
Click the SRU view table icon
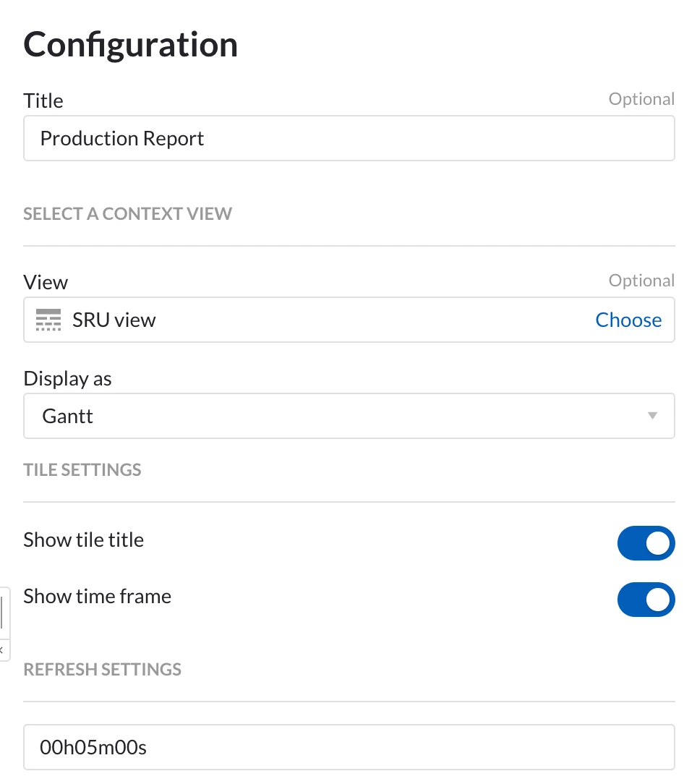pos(48,320)
